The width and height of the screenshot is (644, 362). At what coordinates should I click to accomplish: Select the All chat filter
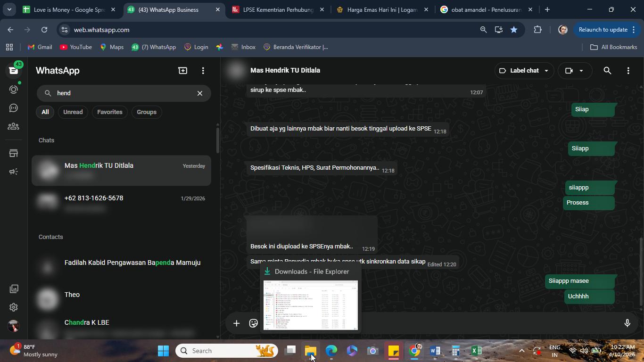pos(45,112)
